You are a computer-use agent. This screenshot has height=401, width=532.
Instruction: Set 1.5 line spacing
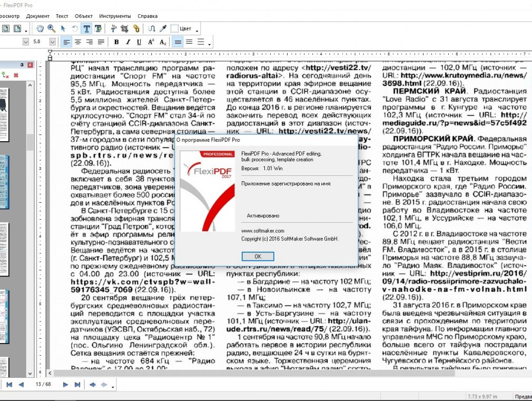[189, 42]
